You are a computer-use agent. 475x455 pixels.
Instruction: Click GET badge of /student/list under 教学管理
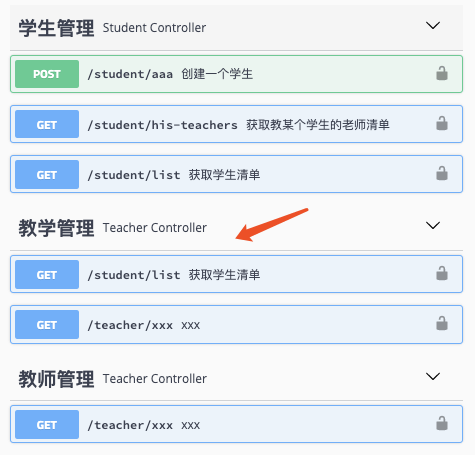[x=47, y=274]
